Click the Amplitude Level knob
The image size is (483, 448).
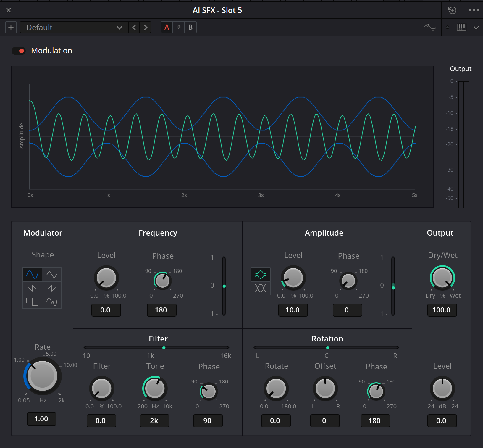pyautogui.click(x=293, y=278)
